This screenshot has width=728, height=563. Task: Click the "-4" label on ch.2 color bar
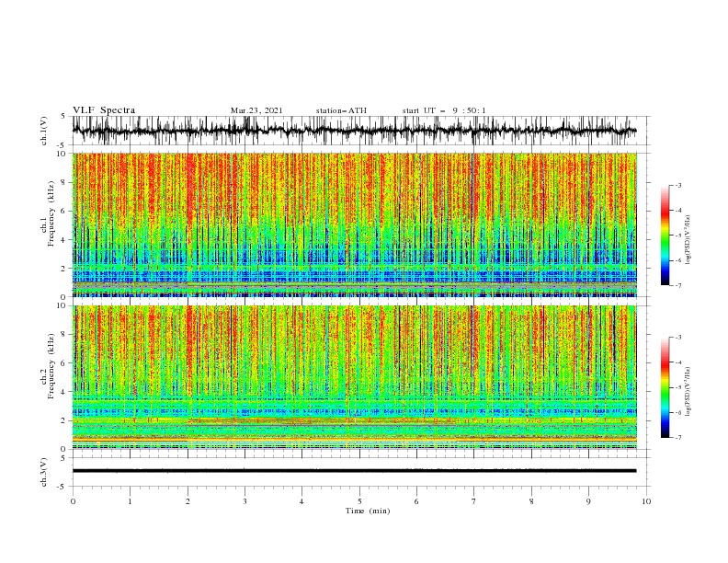[677, 362]
